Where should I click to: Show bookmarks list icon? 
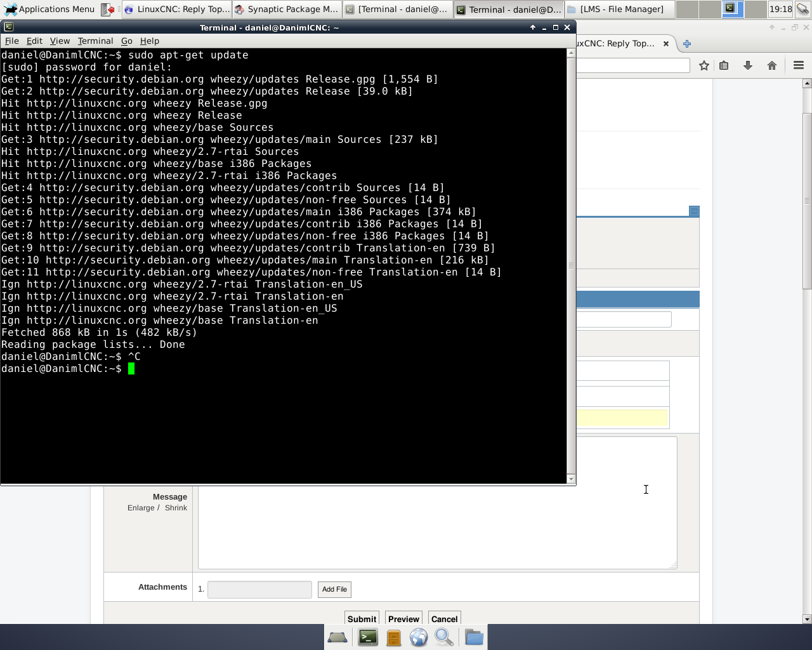(724, 65)
